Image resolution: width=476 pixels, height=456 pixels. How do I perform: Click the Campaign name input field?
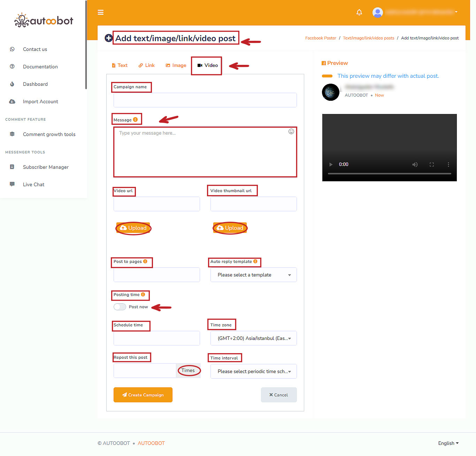[205, 100]
